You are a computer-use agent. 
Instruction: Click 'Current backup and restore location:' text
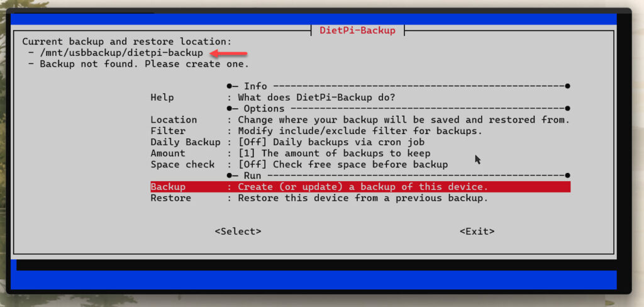coord(127,42)
